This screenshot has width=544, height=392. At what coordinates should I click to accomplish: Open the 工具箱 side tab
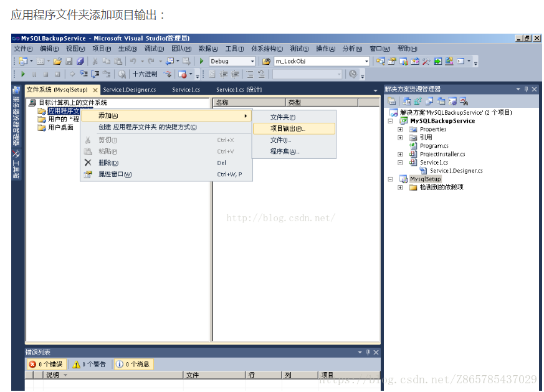pyautogui.click(x=16, y=165)
